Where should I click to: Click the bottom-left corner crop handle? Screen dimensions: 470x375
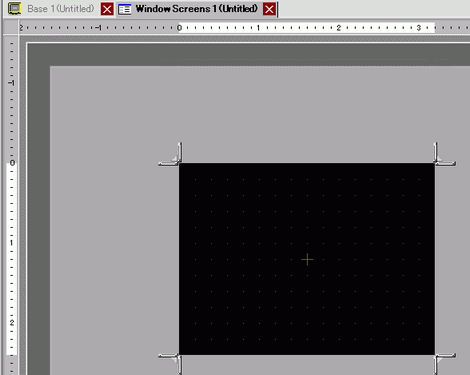[170, 364]
